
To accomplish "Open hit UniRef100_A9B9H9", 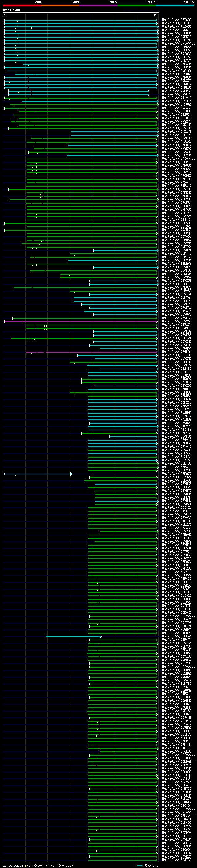I will 177,535.
